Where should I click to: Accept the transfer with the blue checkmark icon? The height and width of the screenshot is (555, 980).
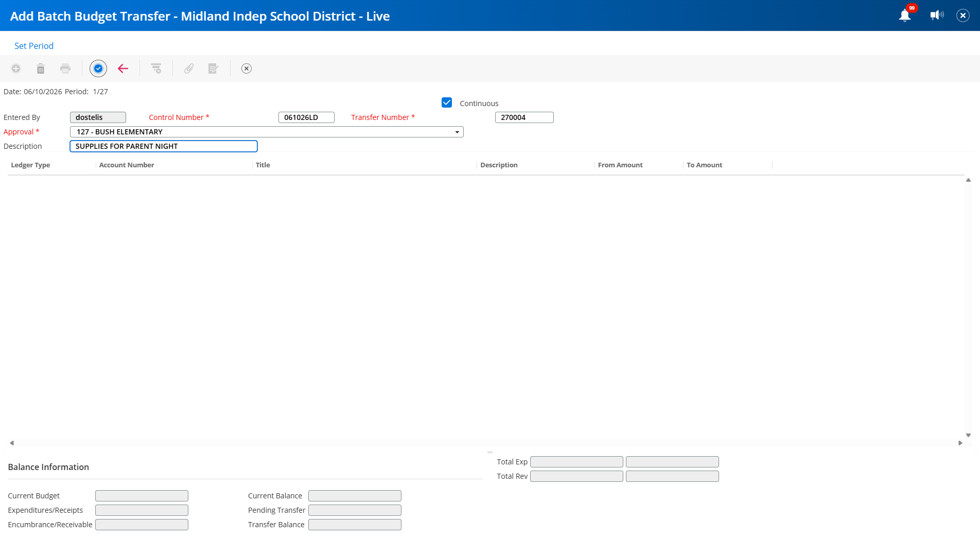click(x=98, y=68)
